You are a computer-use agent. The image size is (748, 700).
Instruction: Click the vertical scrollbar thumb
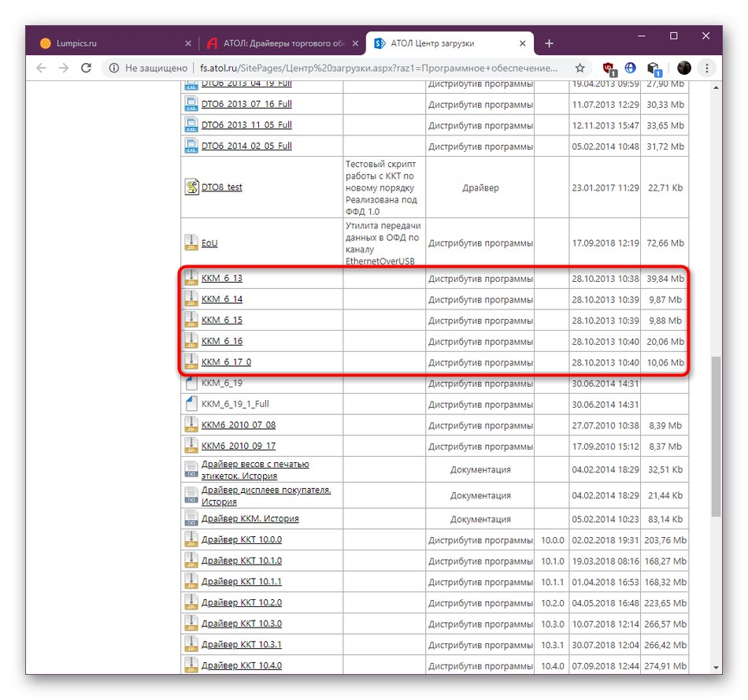[x=716, y=436]
